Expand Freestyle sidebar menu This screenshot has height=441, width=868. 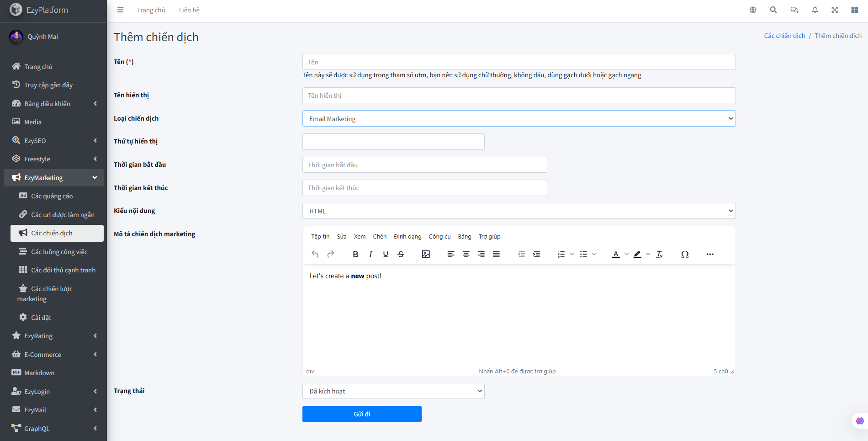(x=53, y=159)
